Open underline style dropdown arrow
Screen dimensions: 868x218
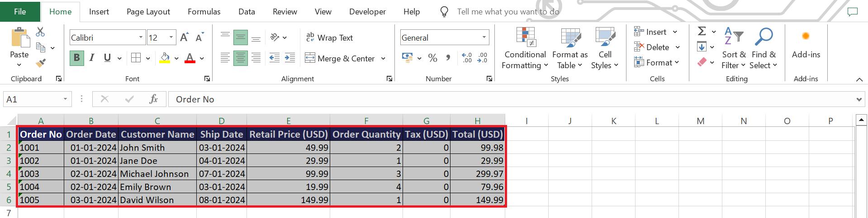[119, 58]
